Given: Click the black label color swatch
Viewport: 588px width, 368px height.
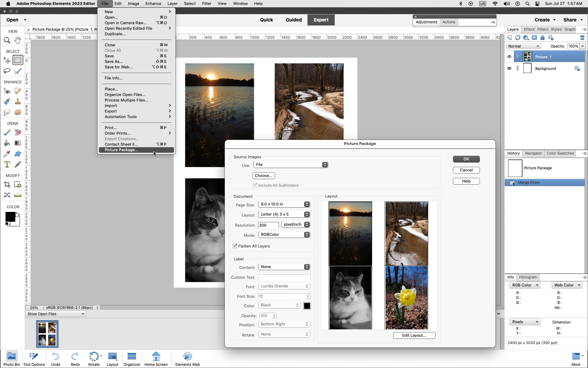Looking at the screenshot, I should coord(307,305).
